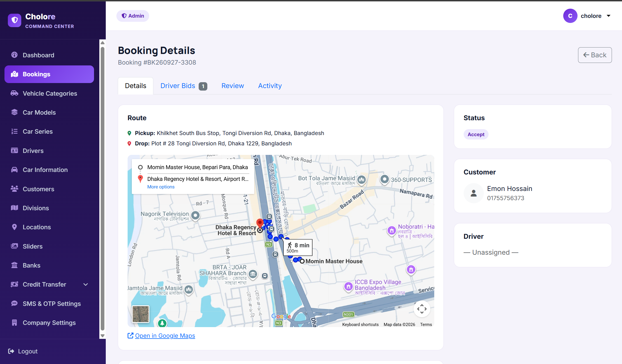Click the Jamtola Jame Masjid marker
The image size is (622, 364).
[x=189, y=290]
